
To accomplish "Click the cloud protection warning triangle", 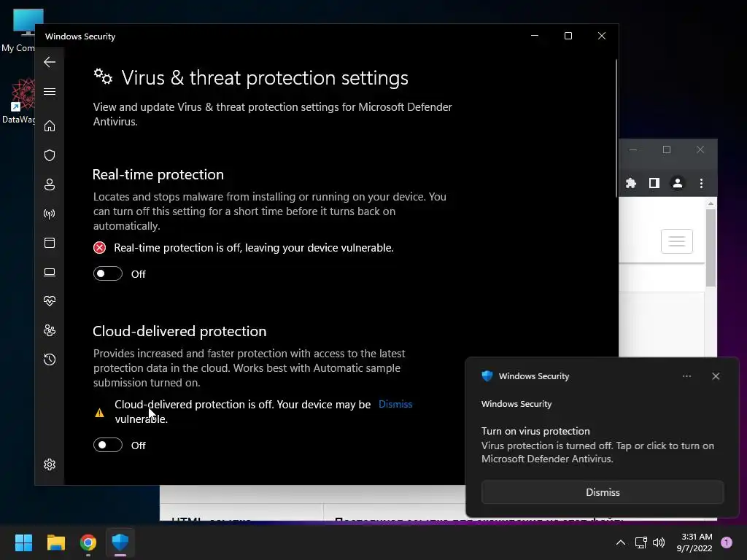I will coord(99,413).
